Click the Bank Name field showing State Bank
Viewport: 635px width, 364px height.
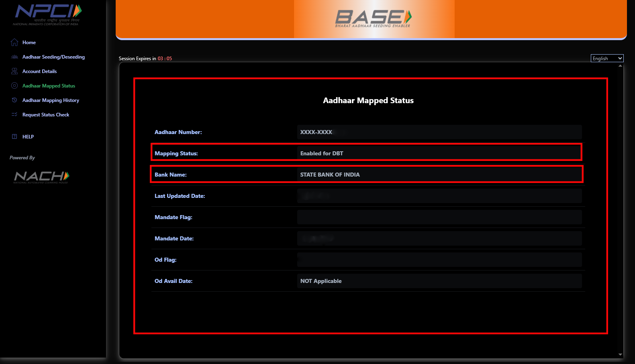click(439, 175)
